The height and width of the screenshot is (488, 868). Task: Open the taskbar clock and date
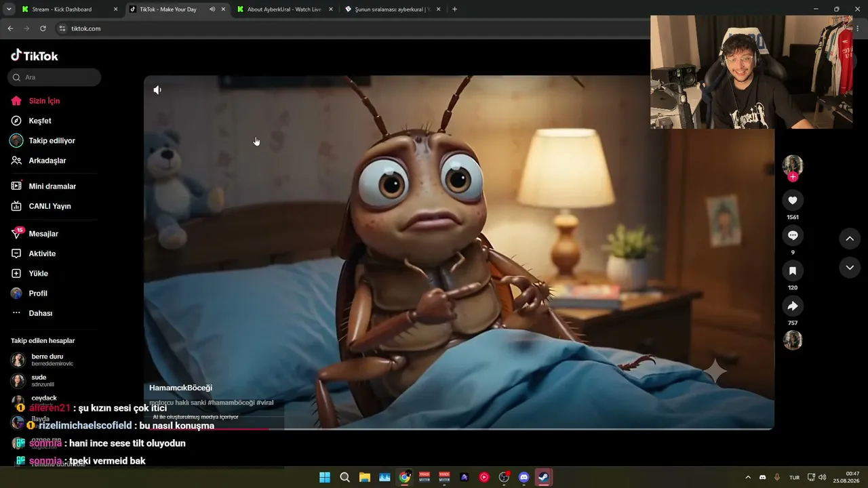847,477
